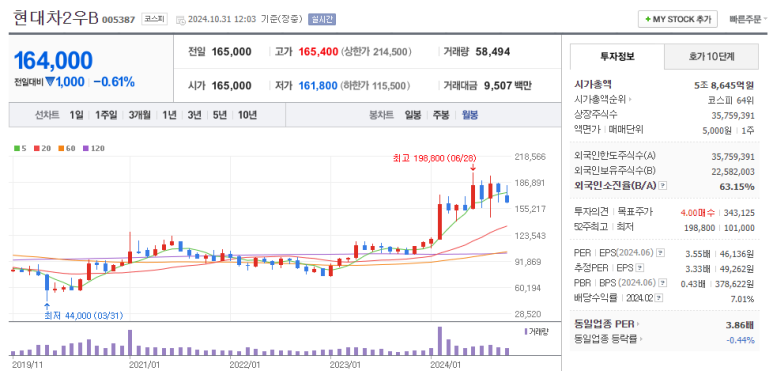
Task: Open the 시가총액순위 link
Action: (x=603, y=99)
